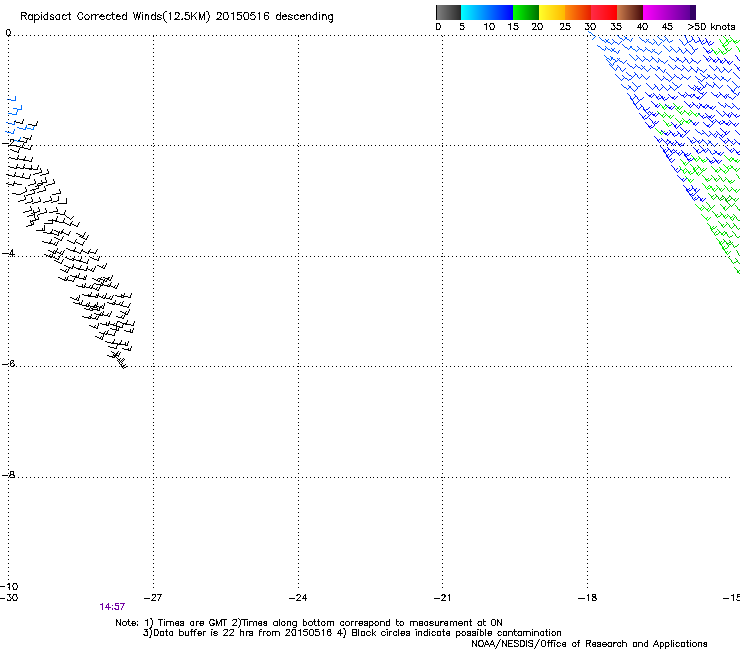Click the gray 0-5 knots color swatch
This screenshot has height=650, width=740.
click(448, 12)
